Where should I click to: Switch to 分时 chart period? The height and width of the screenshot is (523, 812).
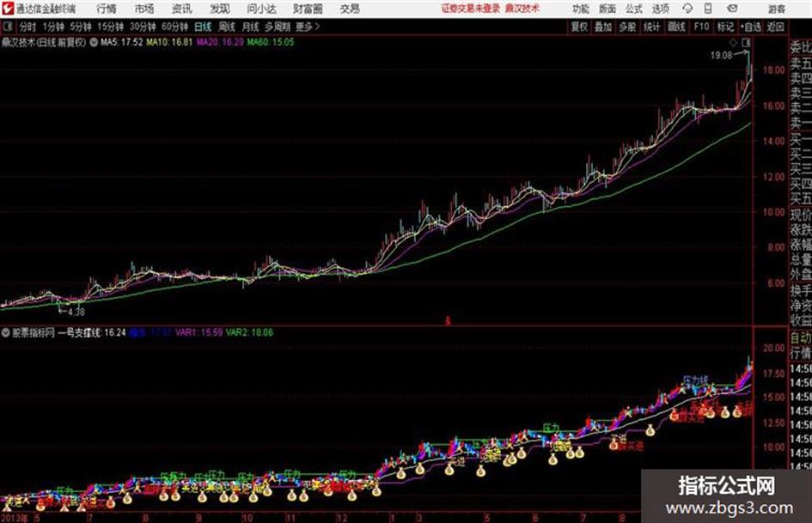(x=28, y=27)
